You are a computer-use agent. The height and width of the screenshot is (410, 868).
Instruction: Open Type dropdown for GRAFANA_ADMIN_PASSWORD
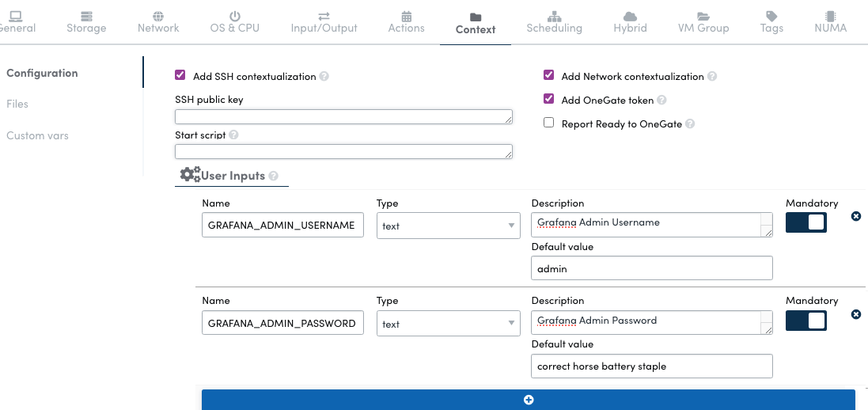[448, 324]
